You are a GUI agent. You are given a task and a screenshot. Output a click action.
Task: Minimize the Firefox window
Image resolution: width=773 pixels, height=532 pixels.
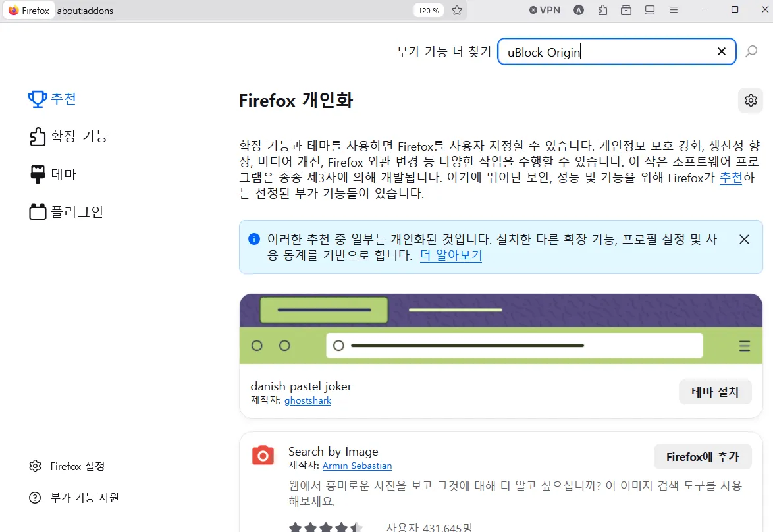(705, 9)
